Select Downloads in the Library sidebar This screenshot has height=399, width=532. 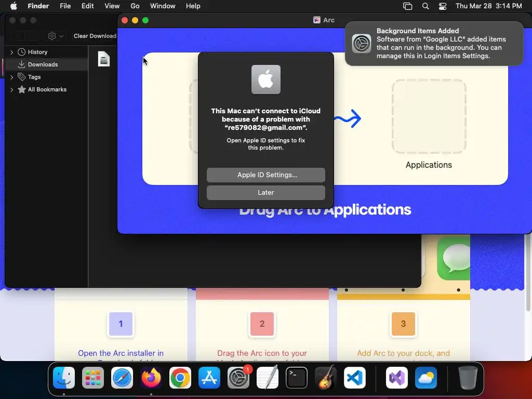pyautogui.click(x=46, y=64)
